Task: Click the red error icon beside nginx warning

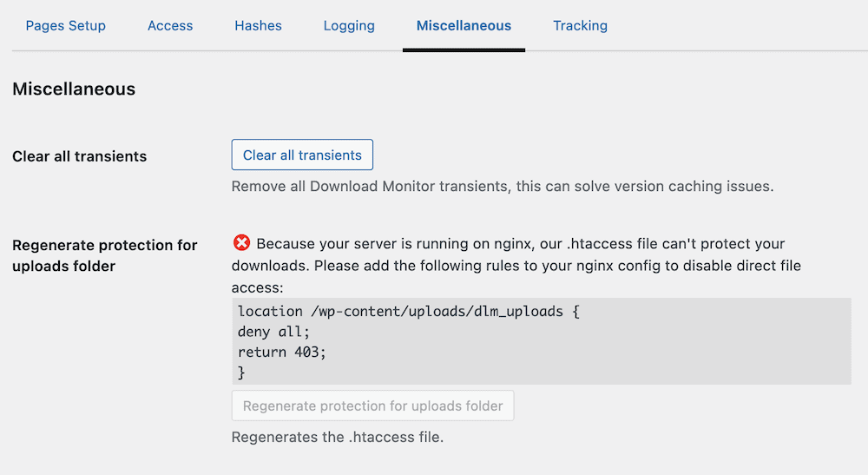Action: point(242,244)
